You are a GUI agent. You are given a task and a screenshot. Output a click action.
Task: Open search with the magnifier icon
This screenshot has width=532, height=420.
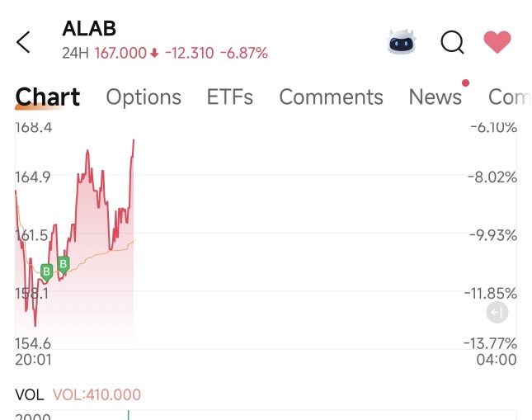[x=452, y=41]
